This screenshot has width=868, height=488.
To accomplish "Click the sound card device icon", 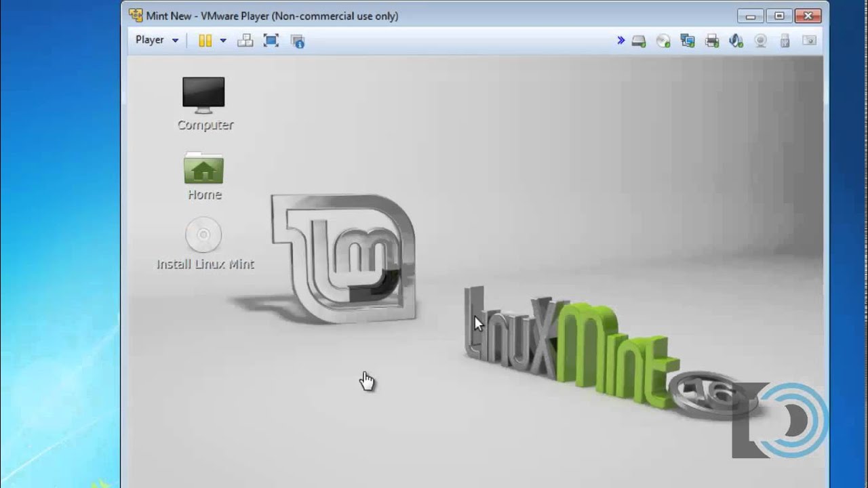I will click(x=736, y=41).
